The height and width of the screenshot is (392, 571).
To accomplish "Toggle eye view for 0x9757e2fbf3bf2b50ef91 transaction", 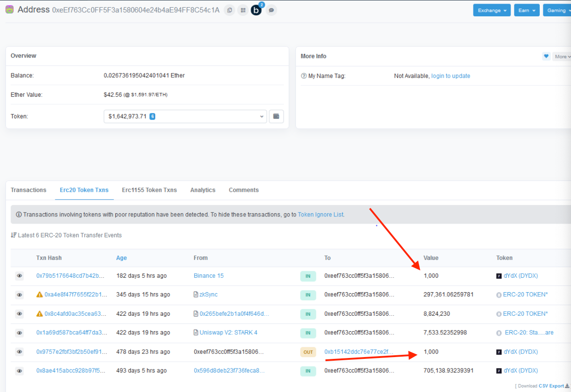I will pos(20,352).
